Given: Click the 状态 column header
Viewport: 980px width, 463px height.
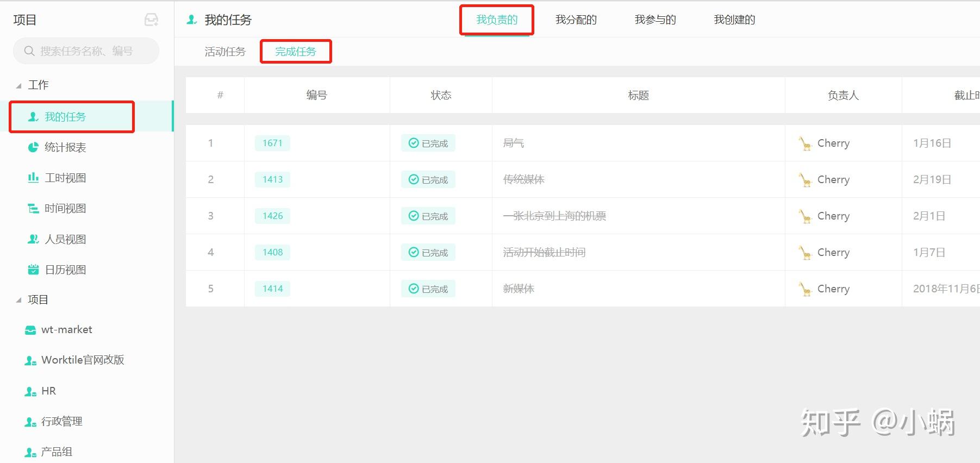Looking at the screenshot, I should pos(441,95).
